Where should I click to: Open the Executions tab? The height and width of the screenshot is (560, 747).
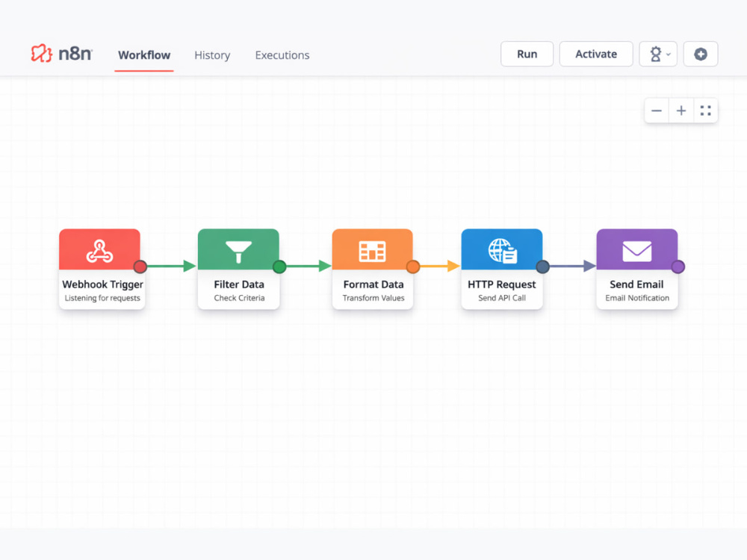click(x=282, y=55)
